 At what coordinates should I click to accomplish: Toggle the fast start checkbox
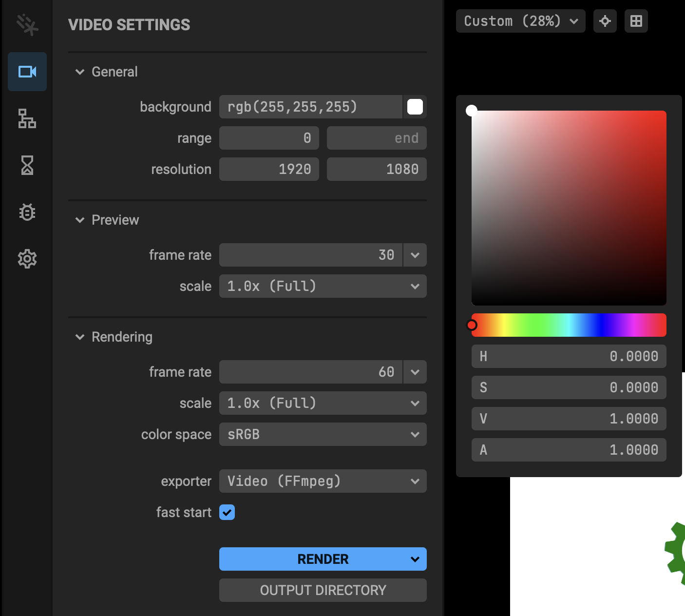227,512
